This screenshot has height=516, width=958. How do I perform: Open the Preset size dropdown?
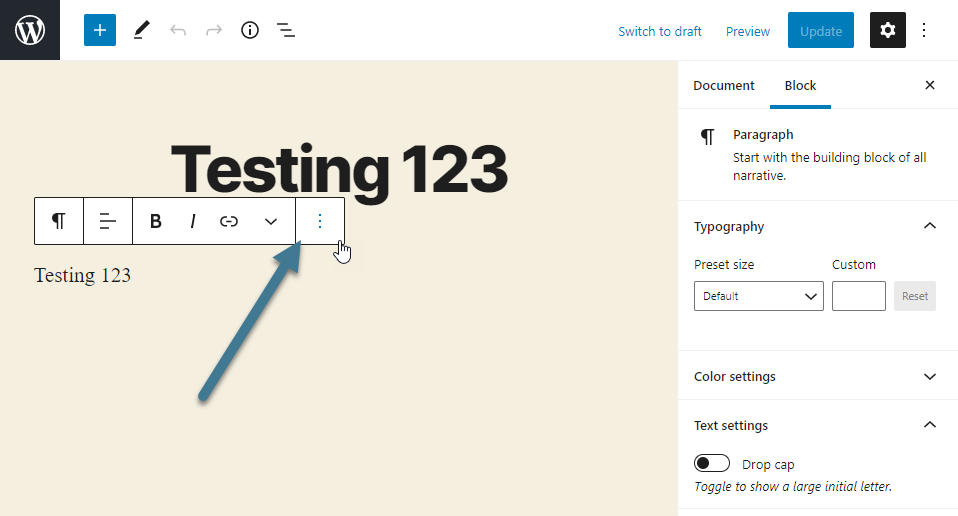coord(758,296)
